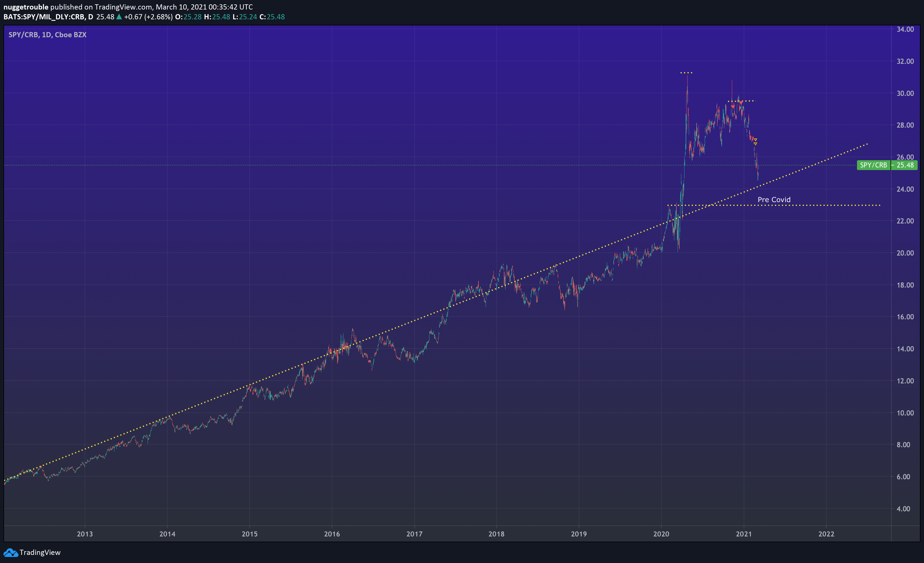Click the green up-triangle change indicator
The height and width of the screenshot is (563, 924).
coord(119,16)
